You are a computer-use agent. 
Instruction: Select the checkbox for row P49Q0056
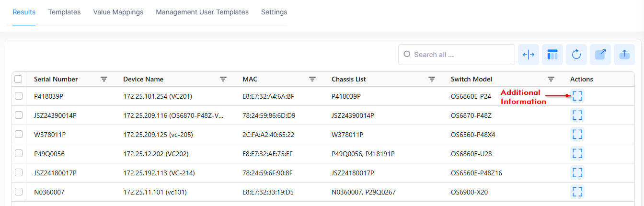coord(19,153)
